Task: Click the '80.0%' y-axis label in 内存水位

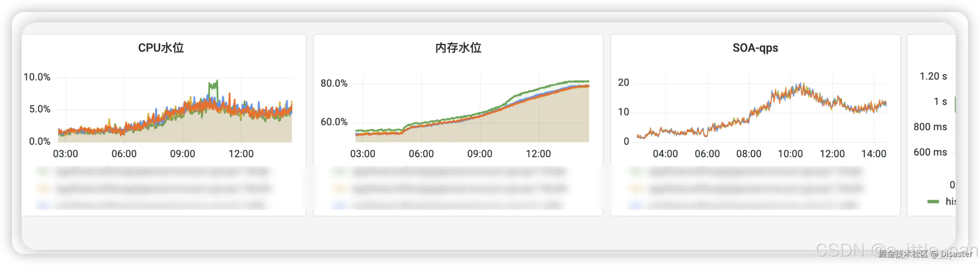Action: (x=334, y=83)
